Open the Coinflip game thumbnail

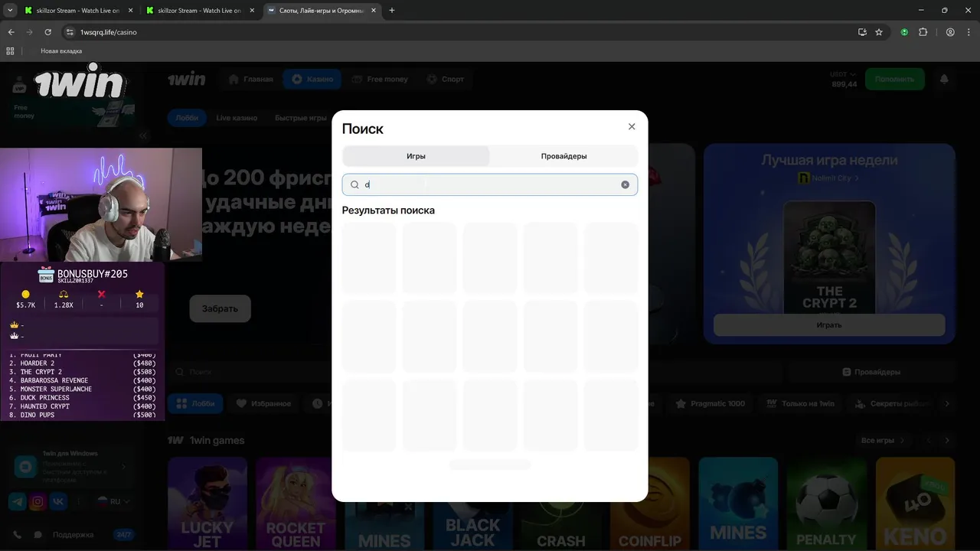pos(649,504)
